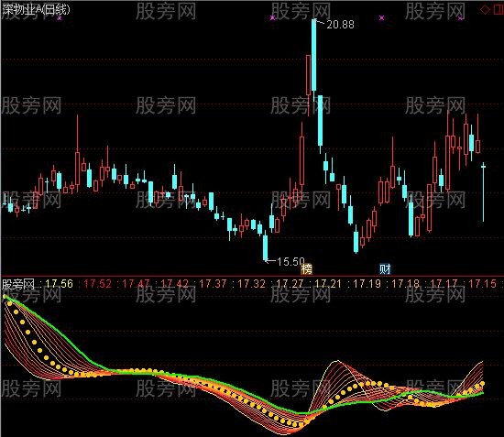Click the red square icon at top right
504x437 pixels.
499,10
